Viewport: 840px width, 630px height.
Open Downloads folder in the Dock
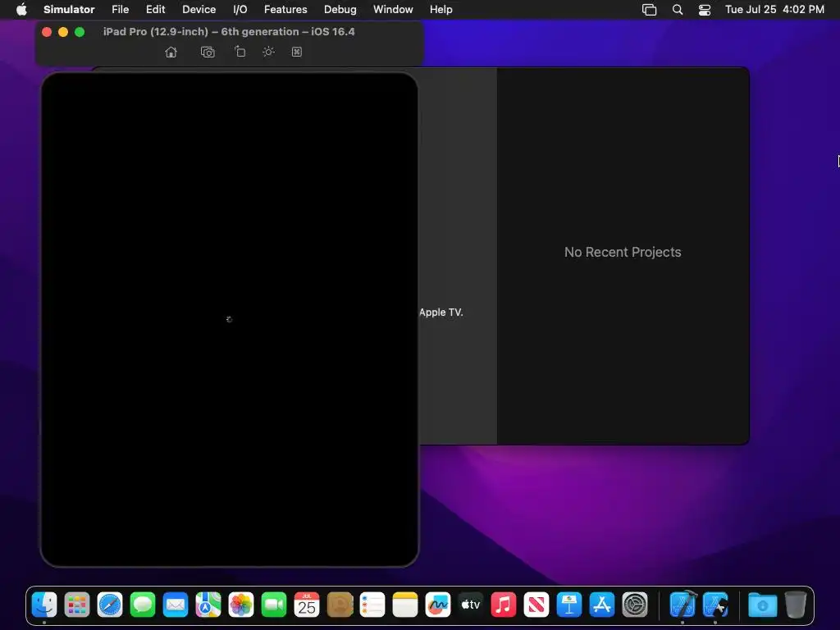point(762,605)
